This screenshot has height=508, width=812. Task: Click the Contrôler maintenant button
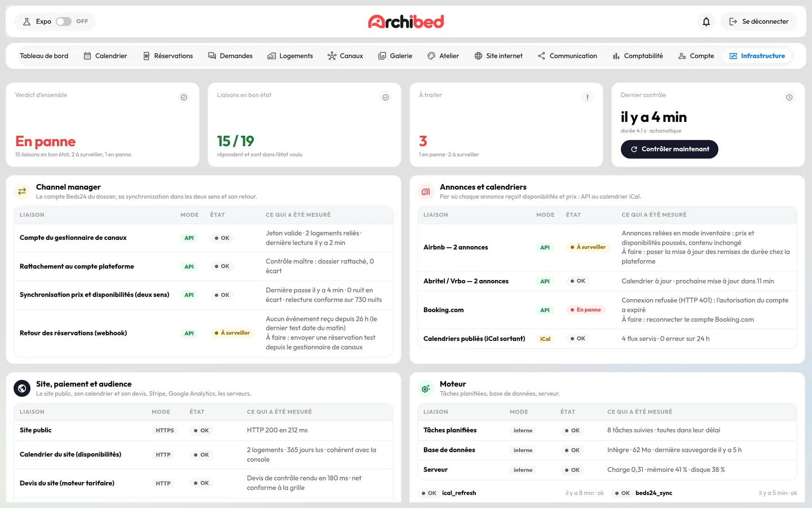[669, 149]
